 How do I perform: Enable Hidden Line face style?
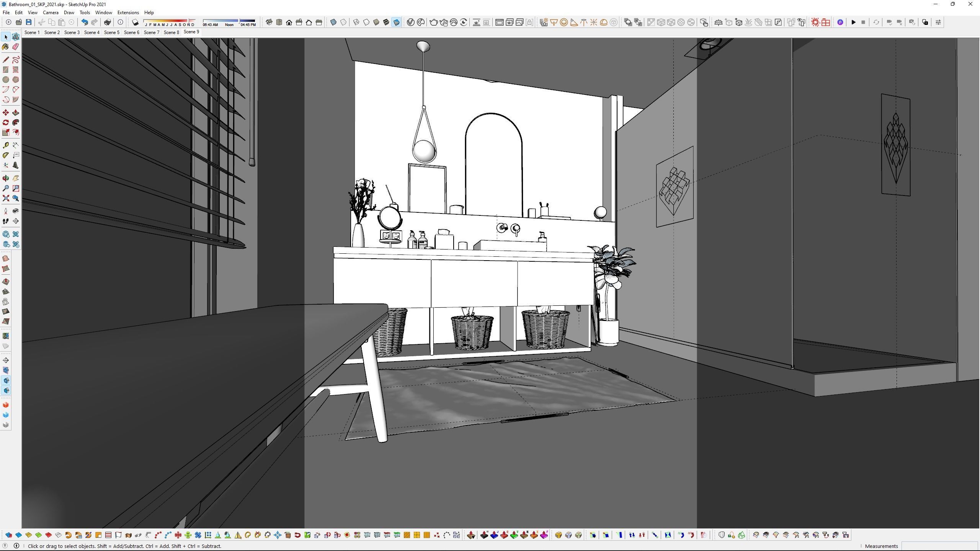[x=366, y=22]
